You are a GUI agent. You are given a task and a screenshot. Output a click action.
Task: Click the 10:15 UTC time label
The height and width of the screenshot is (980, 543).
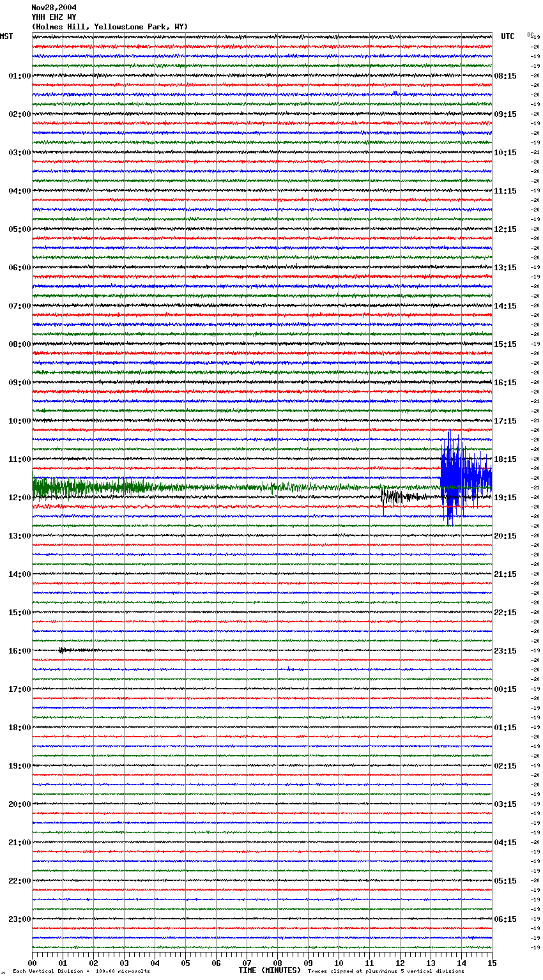click(505, 153)
